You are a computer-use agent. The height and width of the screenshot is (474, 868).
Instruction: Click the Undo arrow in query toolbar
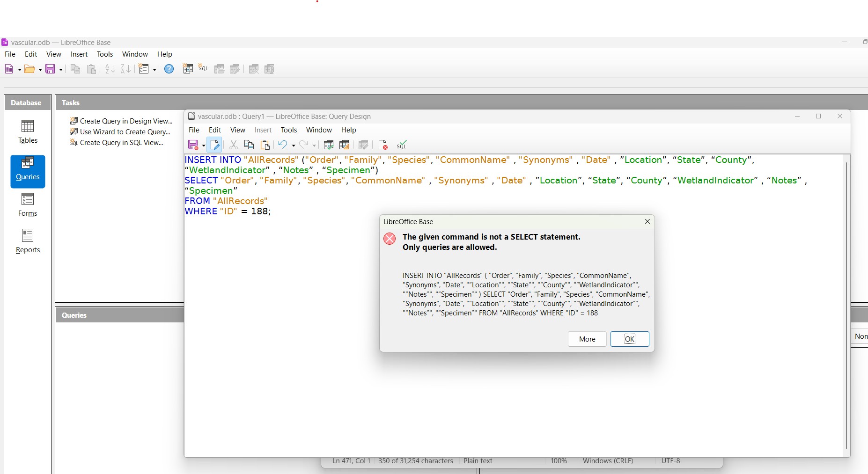[x=282, y=145]
